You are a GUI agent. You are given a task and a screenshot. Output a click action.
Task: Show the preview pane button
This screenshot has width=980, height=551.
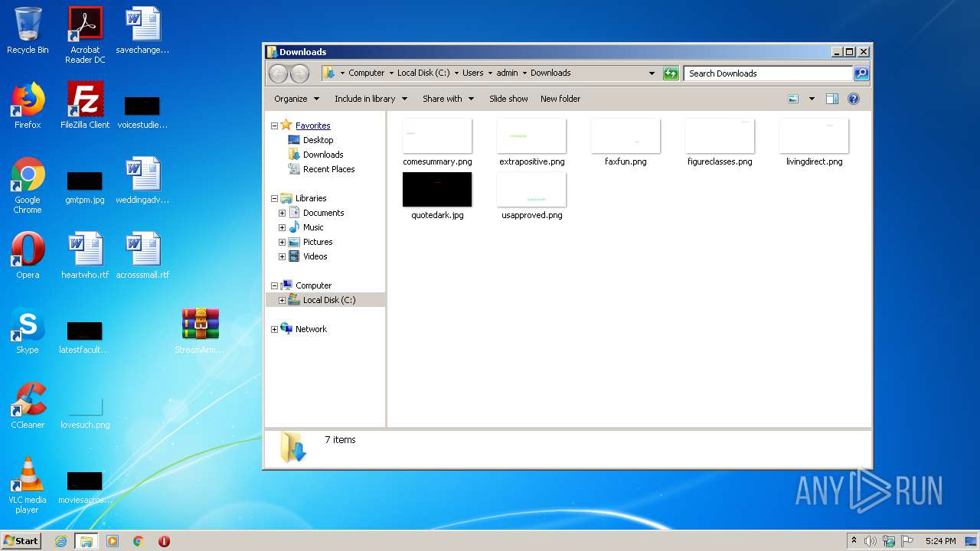click(x=832, y=99)
